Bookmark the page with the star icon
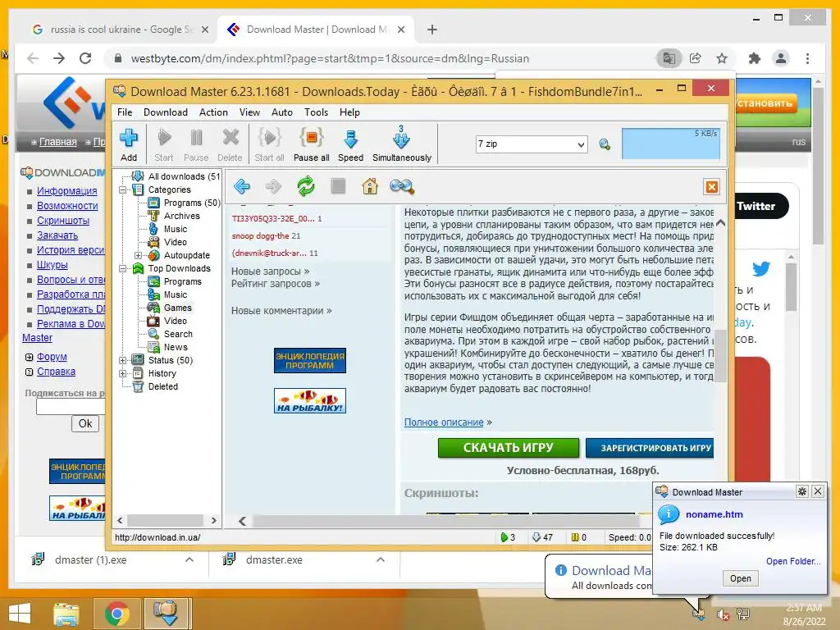This screenshot has width=840, height=630. point(722,58)
